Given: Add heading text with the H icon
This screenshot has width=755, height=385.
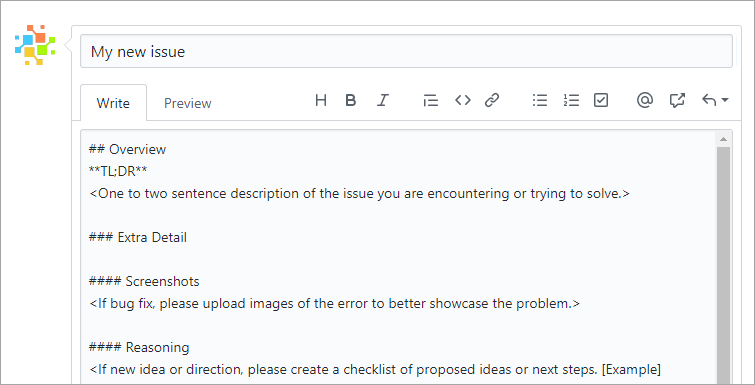Looking at the screenshot, I should (x=321, y=100).
